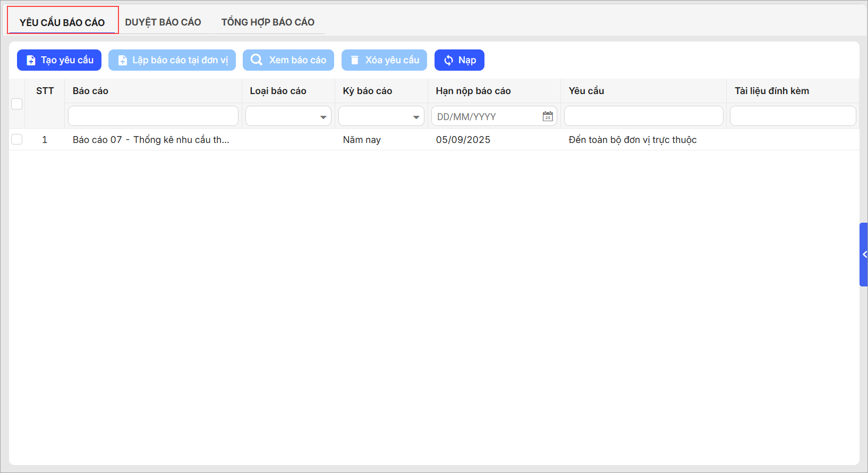Click the Lập báo cáo tại đơn vị icon
The width and height of the screenshot is (868, 473).
pos(122,61)
